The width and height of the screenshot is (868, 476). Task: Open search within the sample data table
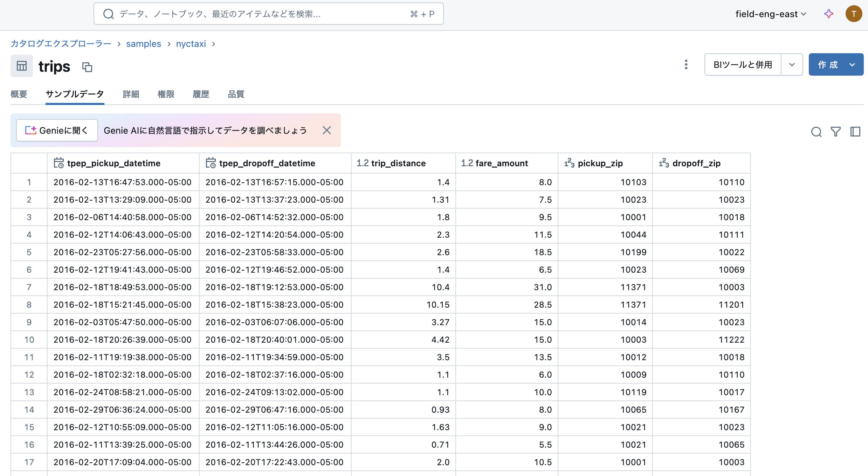click(x=816, y=132)
